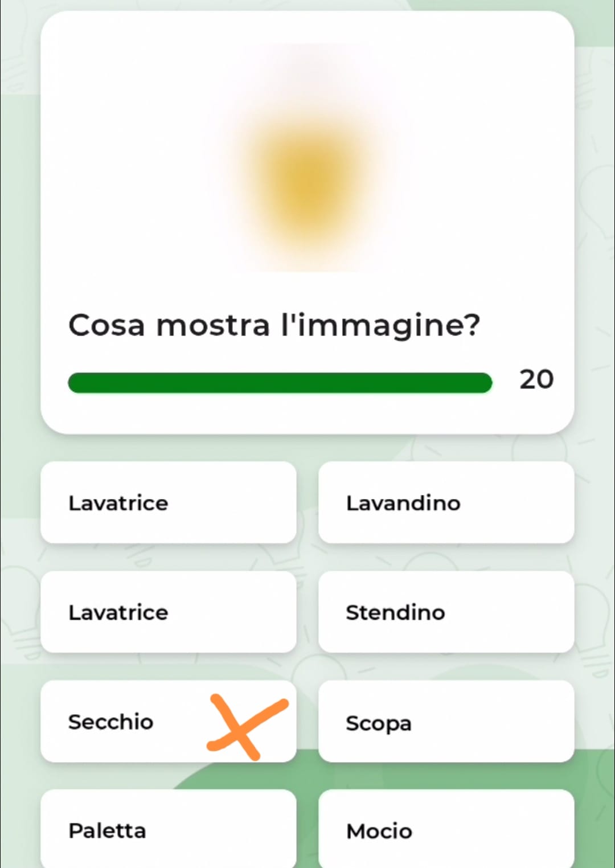Viewport: 615px width, 868px height.
Task: Pick the Scopa answer option
Action: click(446, 722)
